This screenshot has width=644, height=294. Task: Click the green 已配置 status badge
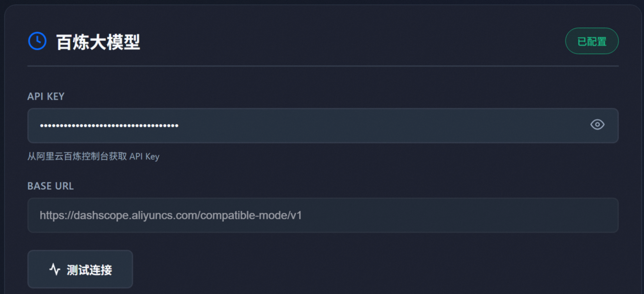click(x=591, y=41)
